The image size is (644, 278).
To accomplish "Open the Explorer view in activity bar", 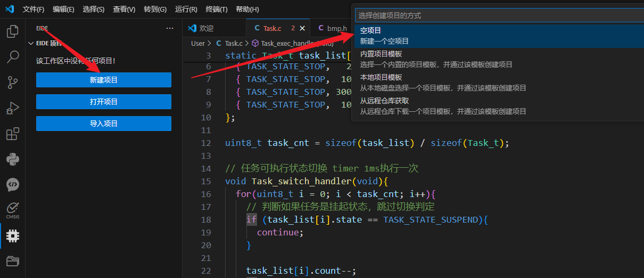I will tap(12, 31).
